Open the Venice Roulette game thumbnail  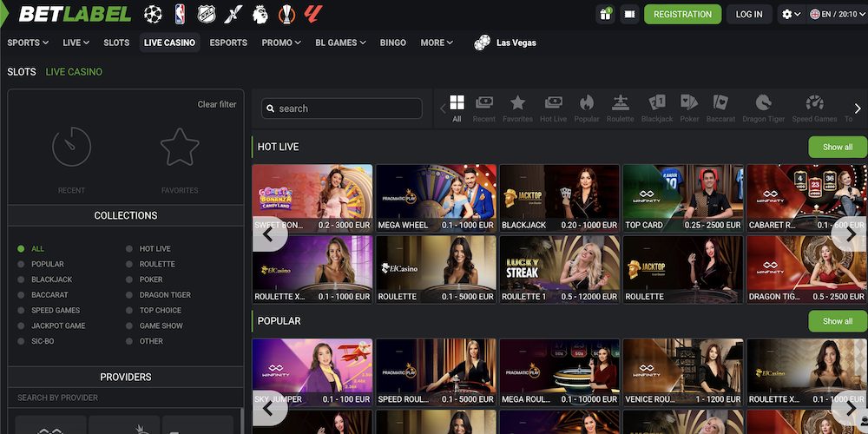pyautogui.click(x=683, y=372)
